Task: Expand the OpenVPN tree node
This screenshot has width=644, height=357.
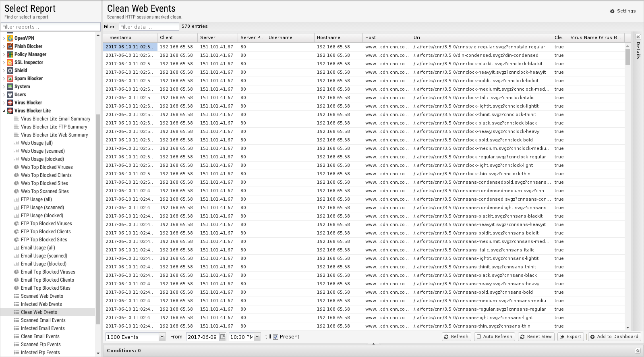Action: pyautogui.click(x=4, y=38)
